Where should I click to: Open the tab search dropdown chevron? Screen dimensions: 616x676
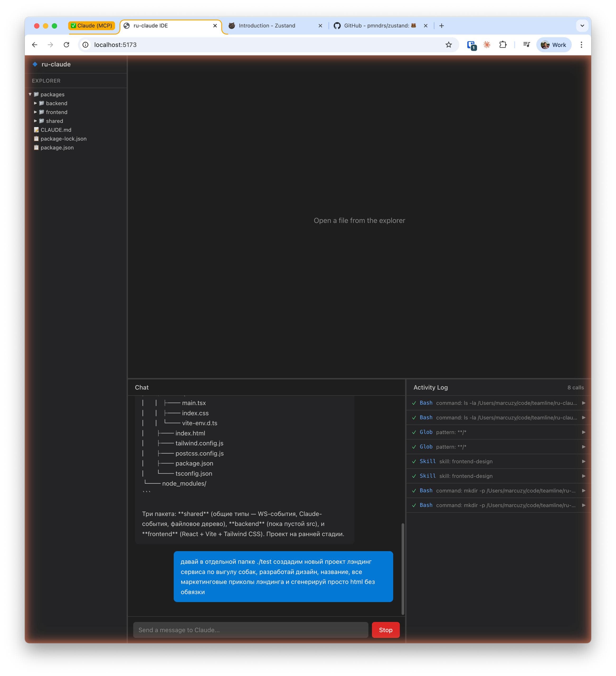pyautogui.click(x=582, y=26)
